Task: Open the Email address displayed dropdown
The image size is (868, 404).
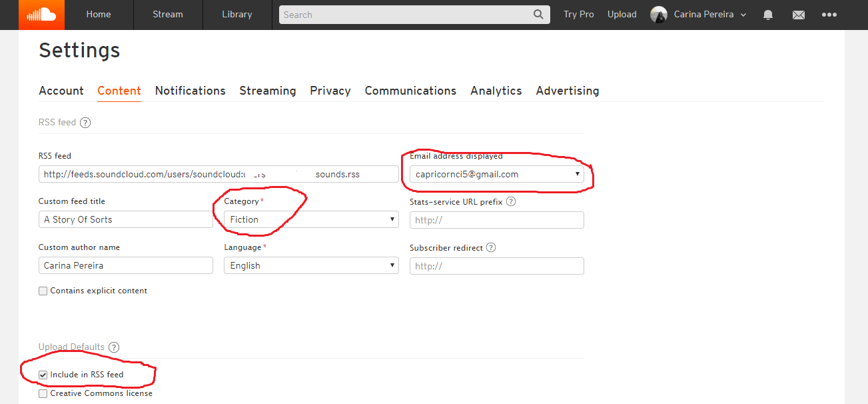Action: pos(497,175)
